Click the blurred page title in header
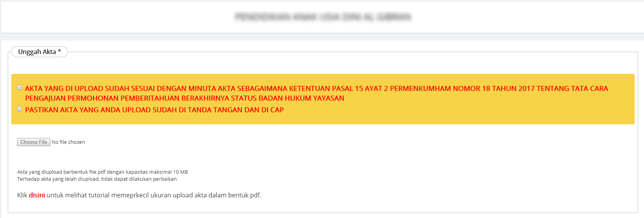The height and width of the screenshot is (218, 644). point(323,17)
